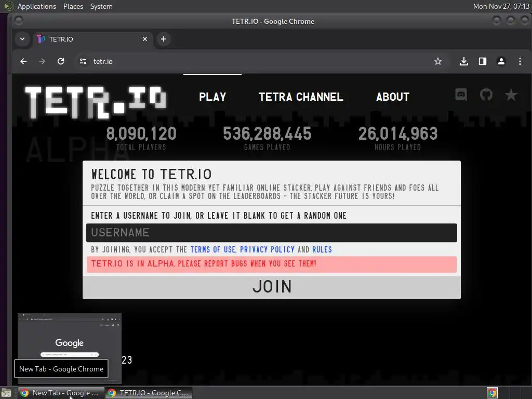The height and width of the screenshot is (399, 532).
Task: Click Chrome icon in the bottom-right tray
Action: point(492,393)
